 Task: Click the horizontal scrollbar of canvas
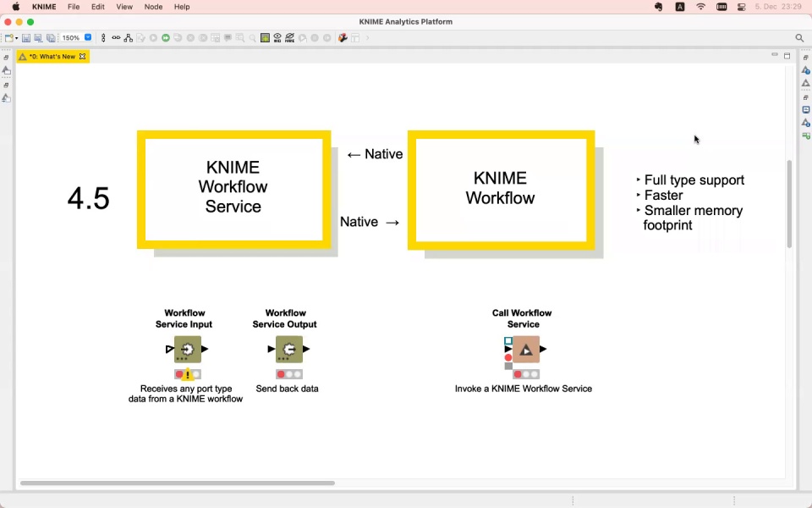178,483
